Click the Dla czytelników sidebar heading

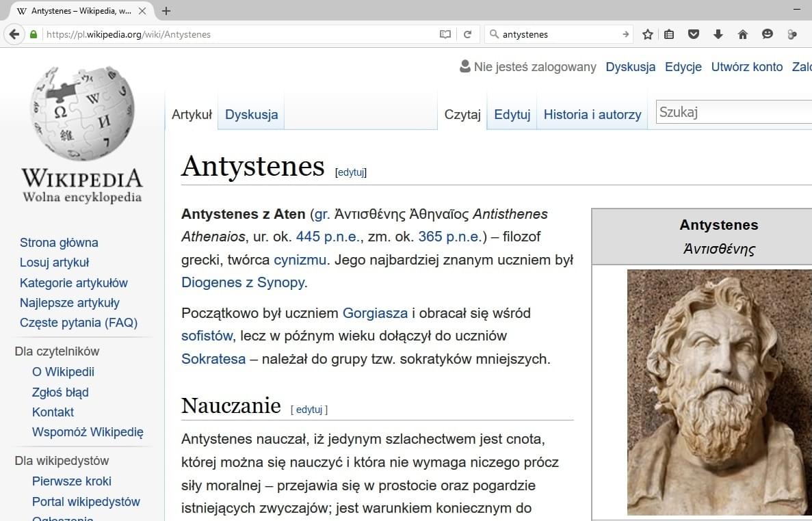click(x=57, y=351)
